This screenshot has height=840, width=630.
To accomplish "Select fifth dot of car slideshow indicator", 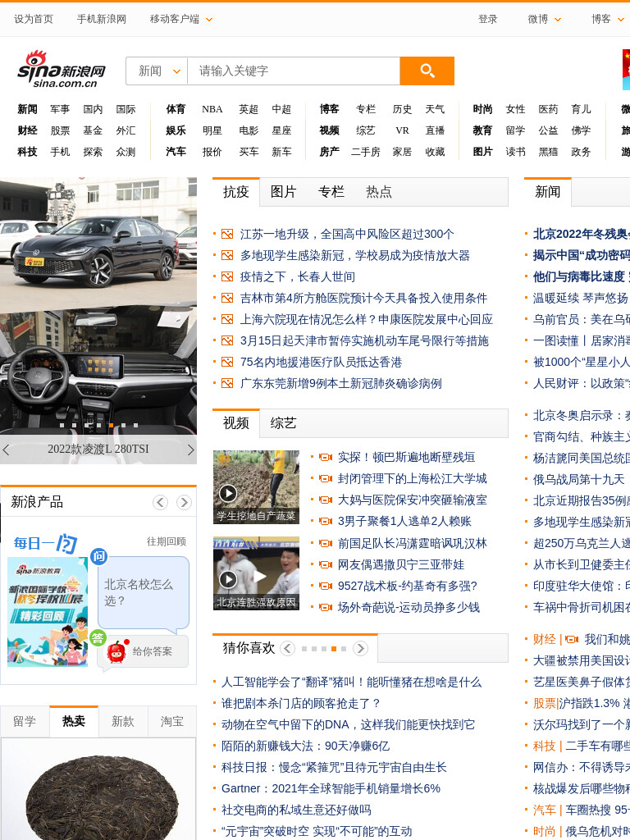I will coord(111,426).
